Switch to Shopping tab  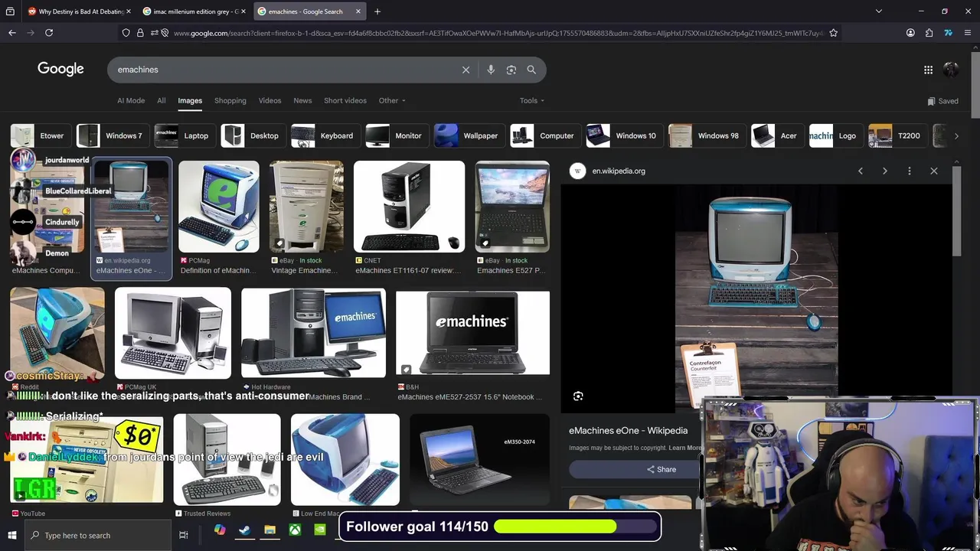(230, 100)
